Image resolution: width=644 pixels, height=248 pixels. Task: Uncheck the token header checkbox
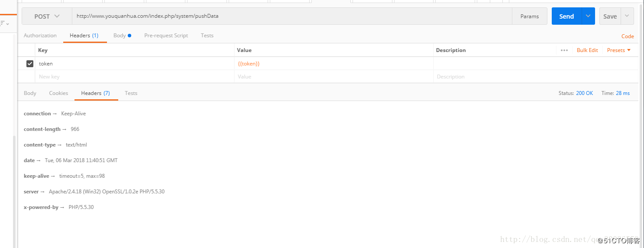(x=30, y=64)
